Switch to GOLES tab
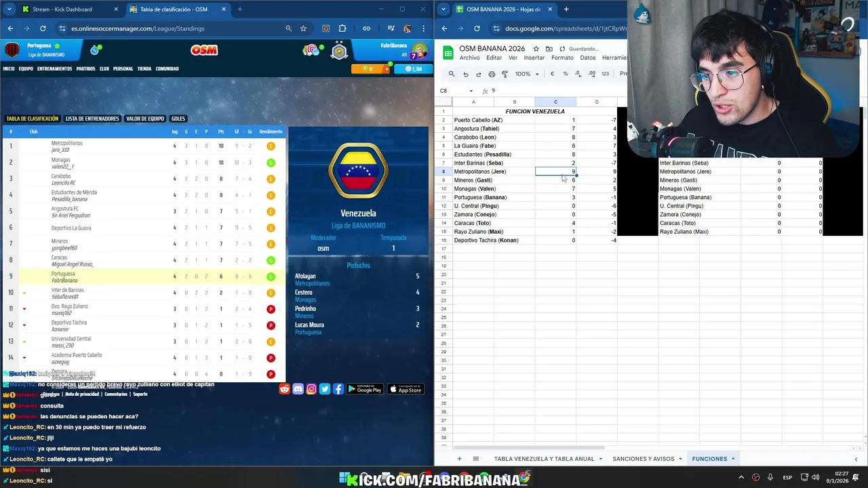This screenshot has height=488, width=868. [x=178, y=119]
